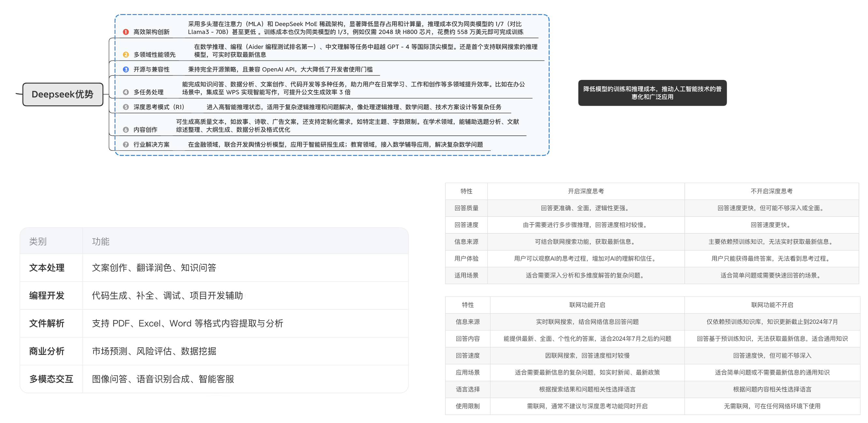Click the 开启深度思考 column header
868x423 pixels.
coord(586,191)
